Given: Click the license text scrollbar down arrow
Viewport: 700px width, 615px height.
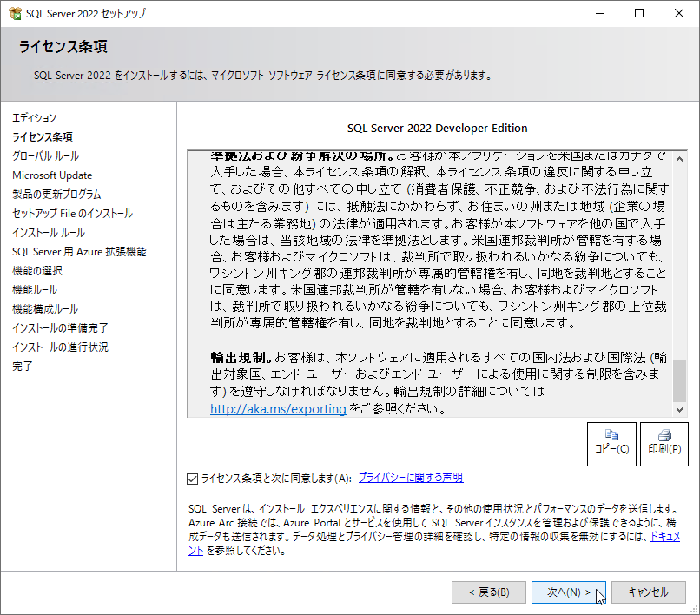Looking at the screenshot, I should [x=679, y=409].
